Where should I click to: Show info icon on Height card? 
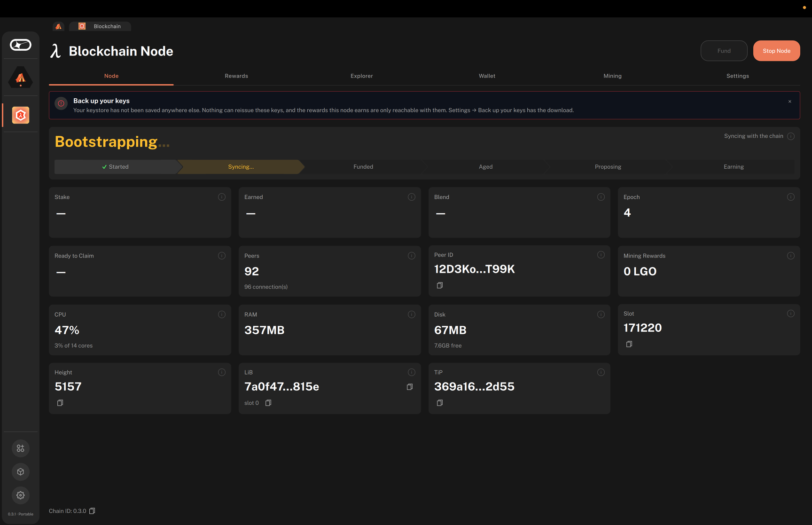(x=222, y=372)
